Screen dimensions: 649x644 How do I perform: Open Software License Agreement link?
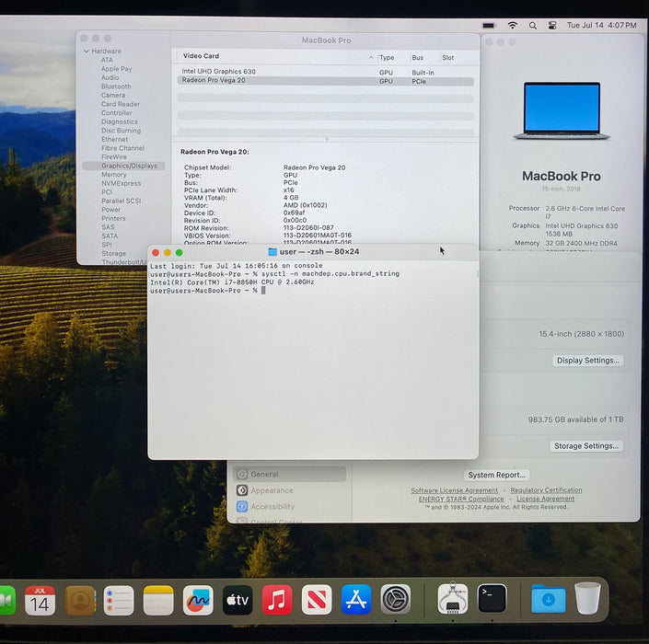[455, 490]
